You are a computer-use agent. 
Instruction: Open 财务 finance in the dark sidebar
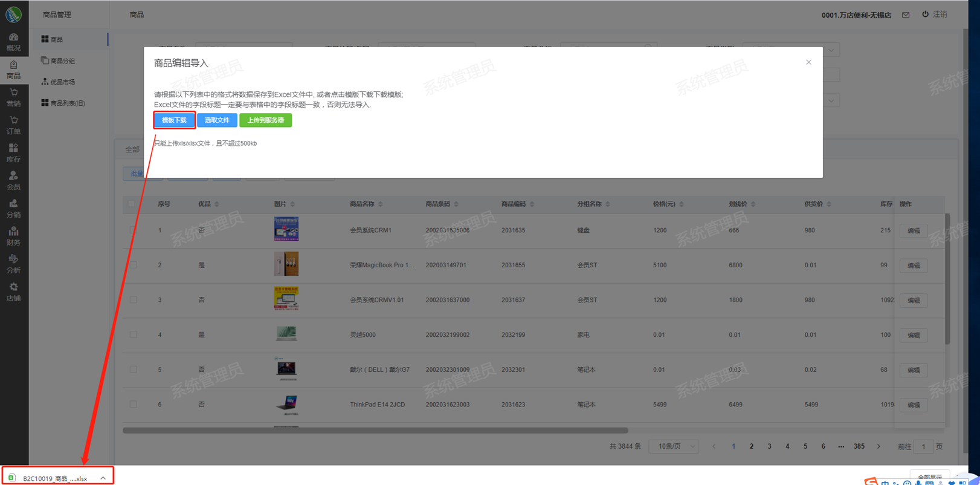click(x=13, y=237)
